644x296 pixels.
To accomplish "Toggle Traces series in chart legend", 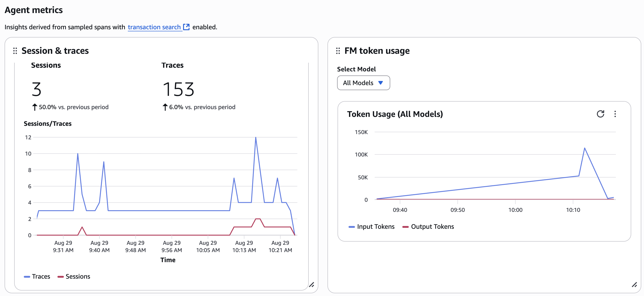I will [x=41, y=276].
